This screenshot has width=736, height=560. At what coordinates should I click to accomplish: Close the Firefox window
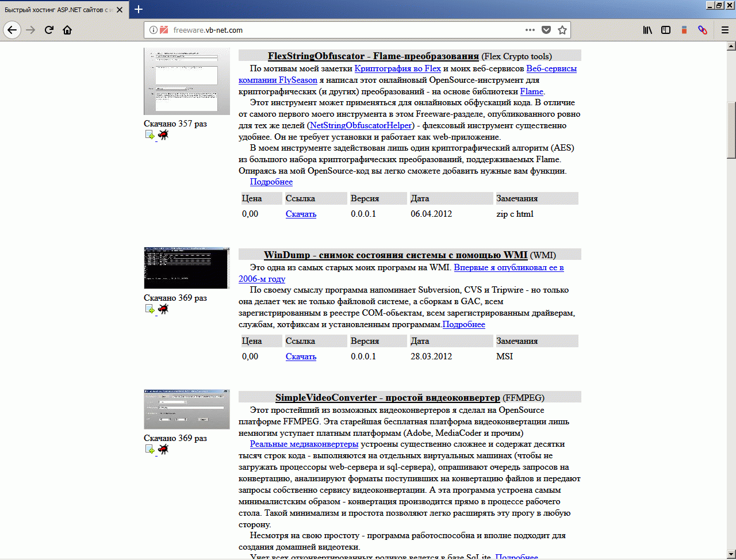(729, 5)
